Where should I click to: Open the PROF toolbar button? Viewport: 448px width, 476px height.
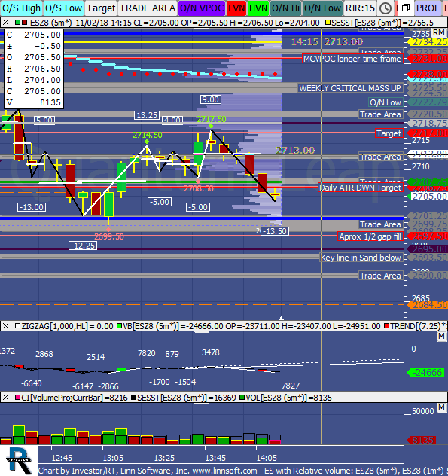click(428, 8)
